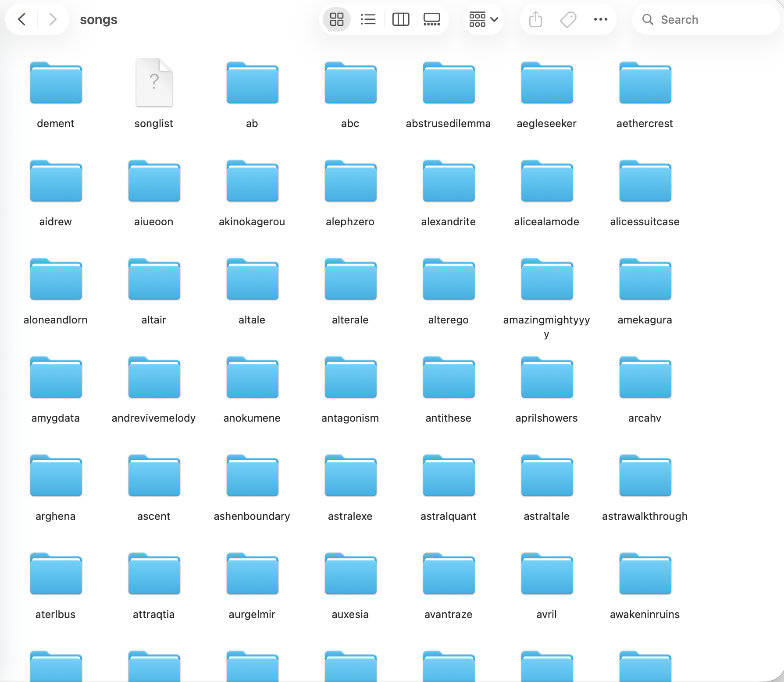Select the dement folder icon
The image size is (784, 682).
(x=56, y=83)
